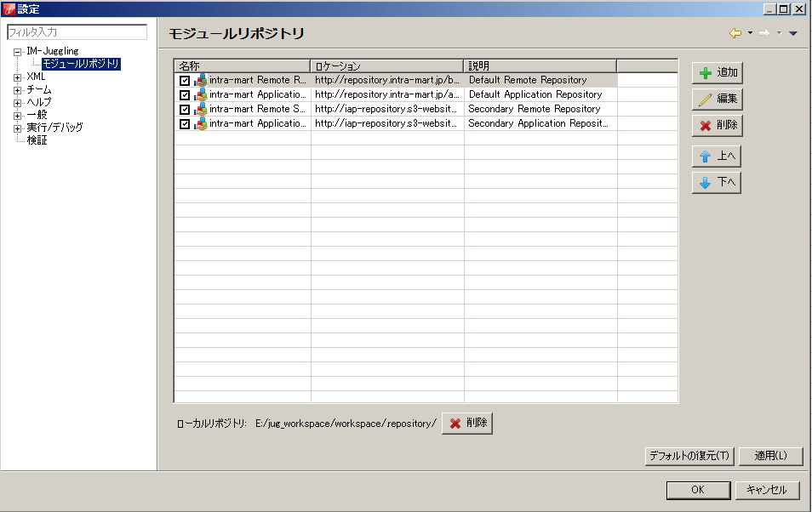Confirm with the OK button
Viewport: 812px width, 512px height.
(x=698, y=490)
